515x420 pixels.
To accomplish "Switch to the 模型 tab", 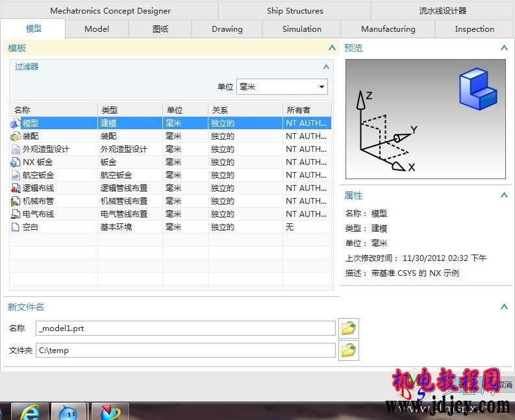I will [34, 29].
